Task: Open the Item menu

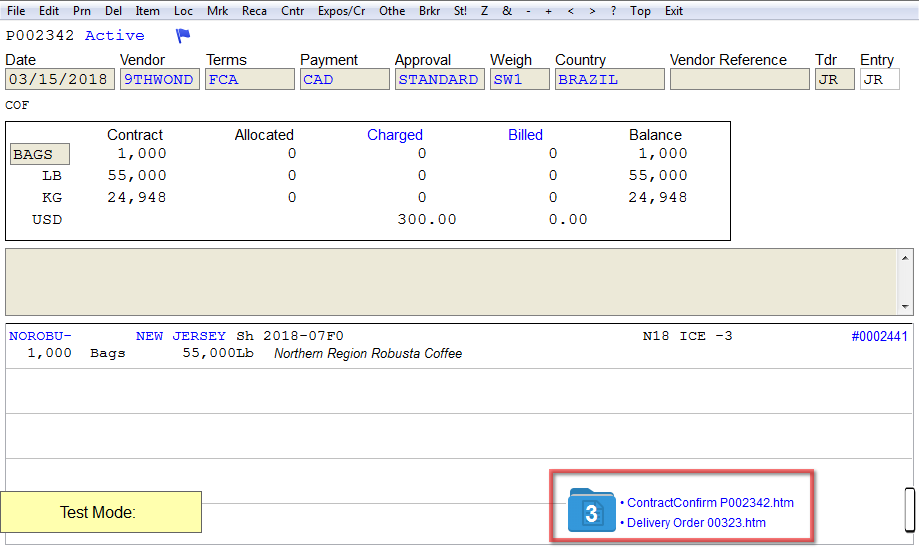Action: (147, 11)
